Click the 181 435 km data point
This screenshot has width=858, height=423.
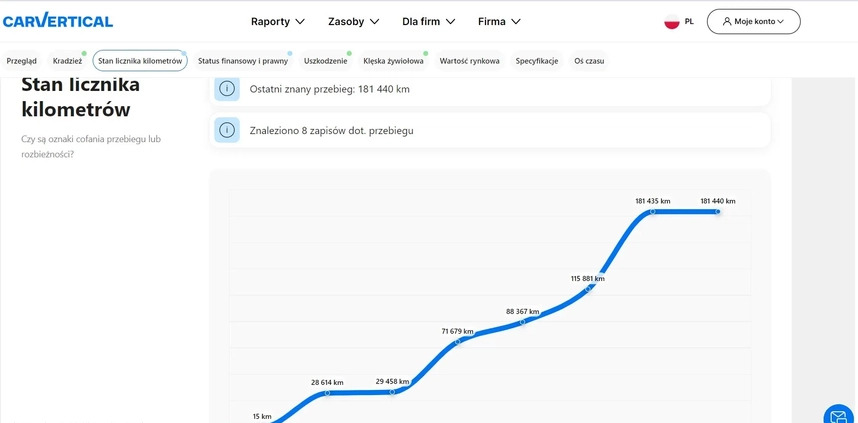click(653, 212)
